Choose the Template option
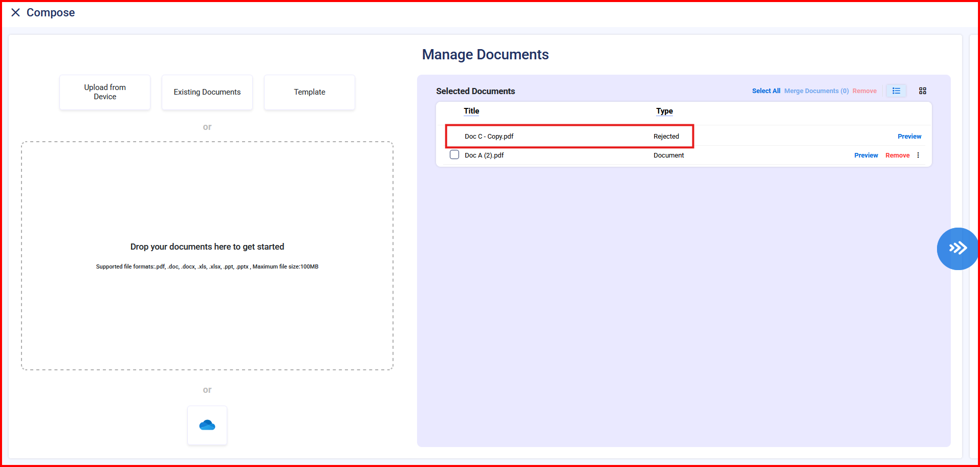The image size is (980, 467). tap(309, 92)
